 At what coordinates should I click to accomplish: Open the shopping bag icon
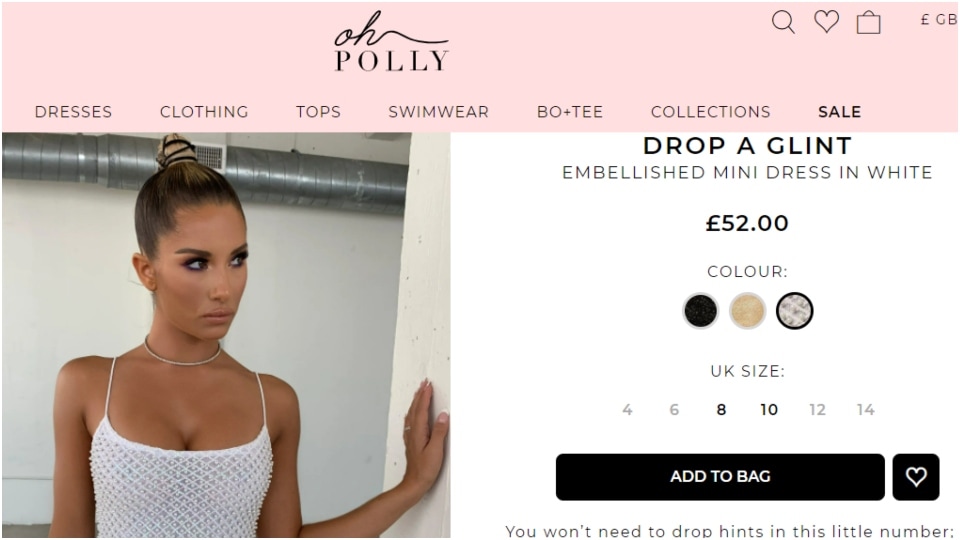[x=868, y=23]
